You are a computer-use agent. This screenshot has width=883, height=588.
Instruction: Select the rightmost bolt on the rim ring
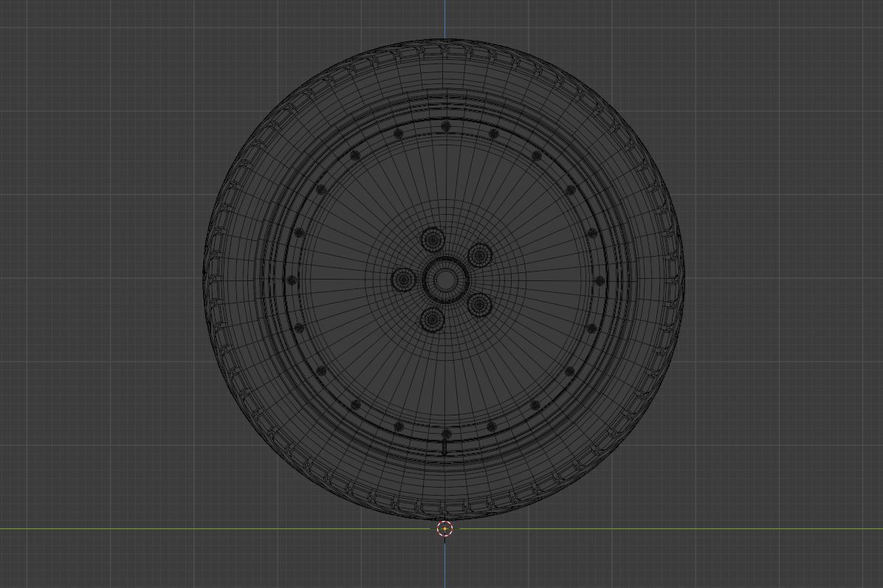[599, 280]
